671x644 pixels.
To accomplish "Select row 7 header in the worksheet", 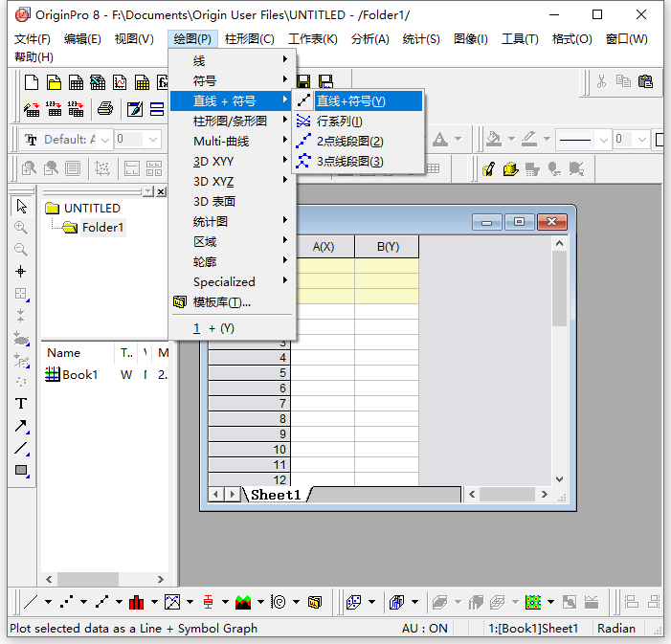I will pyautogui.click(x=249, y=404).
